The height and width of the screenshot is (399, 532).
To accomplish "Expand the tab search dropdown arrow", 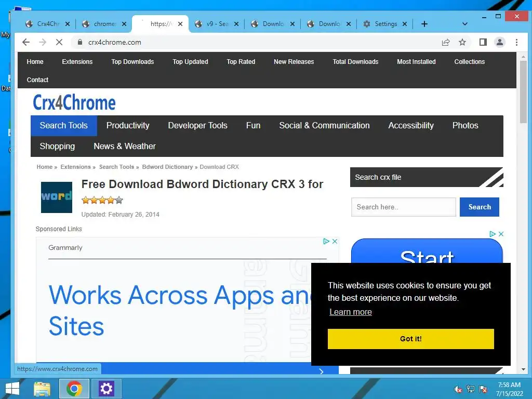I will [465, 24].
